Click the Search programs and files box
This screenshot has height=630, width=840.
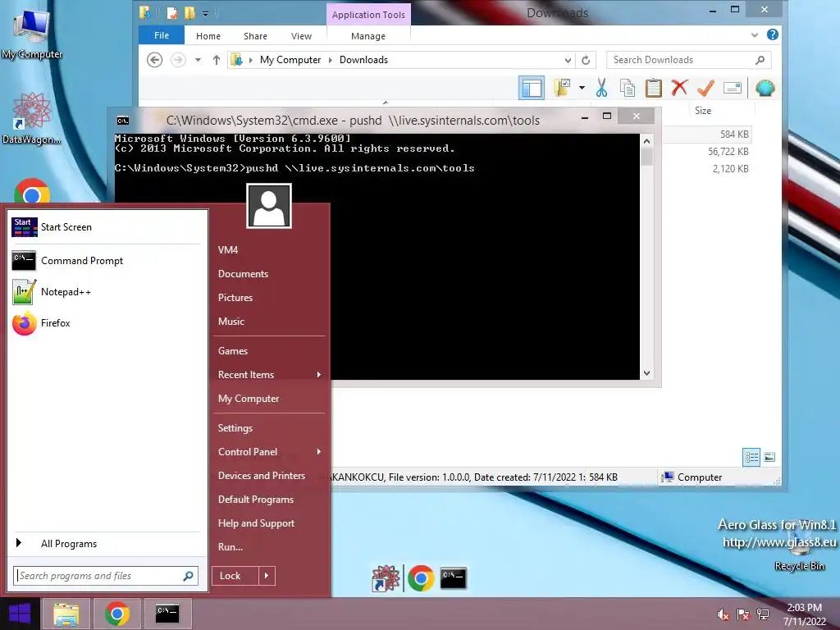106,576
